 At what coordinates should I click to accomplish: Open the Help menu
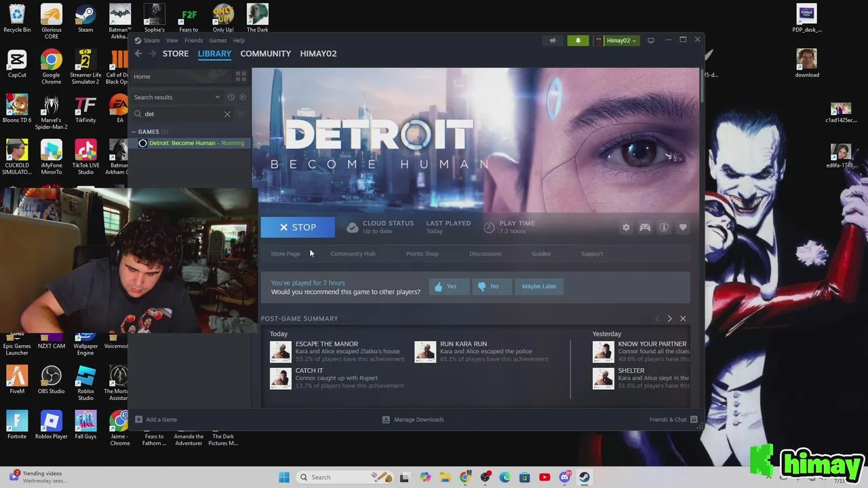[239, 41]
